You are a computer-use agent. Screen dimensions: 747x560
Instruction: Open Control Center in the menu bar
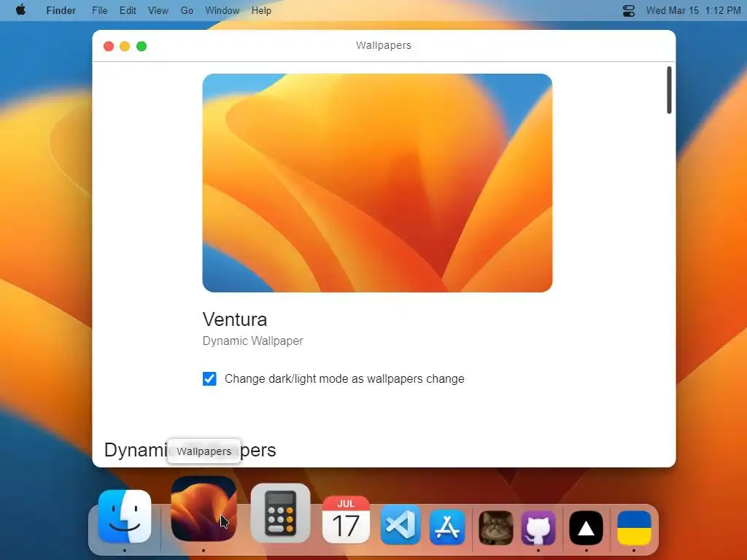[x=629, y=10]
